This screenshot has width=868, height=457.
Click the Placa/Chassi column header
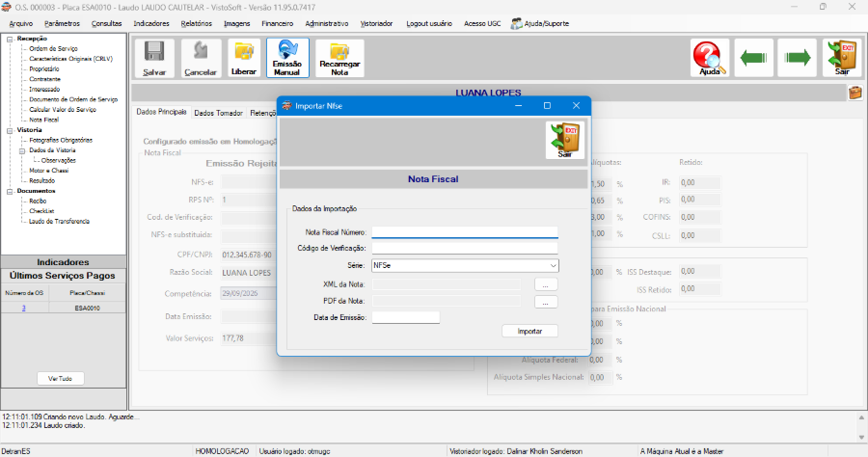coord(88,293)
